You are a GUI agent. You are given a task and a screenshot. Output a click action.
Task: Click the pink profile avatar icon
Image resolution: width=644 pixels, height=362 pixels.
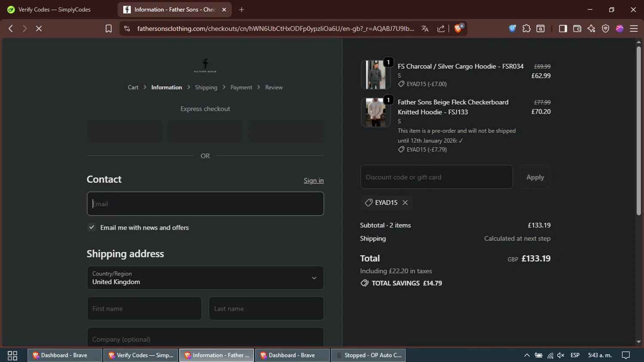click(620, 28)
